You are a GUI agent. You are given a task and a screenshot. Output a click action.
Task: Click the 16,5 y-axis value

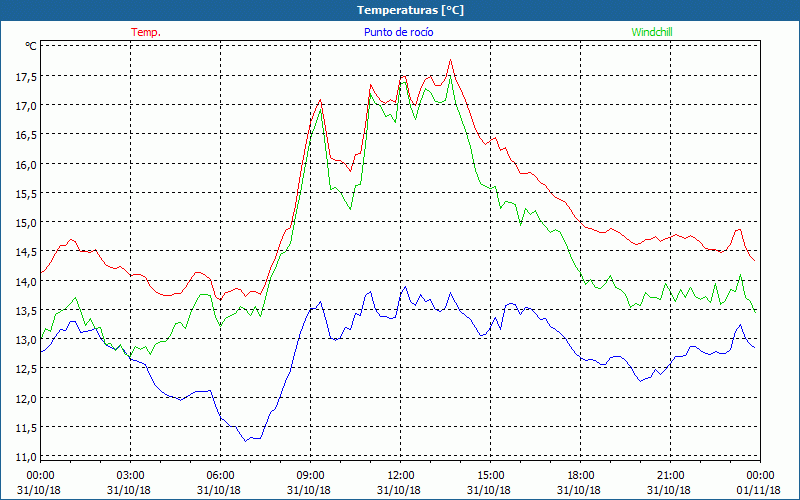tap(26, 135)
